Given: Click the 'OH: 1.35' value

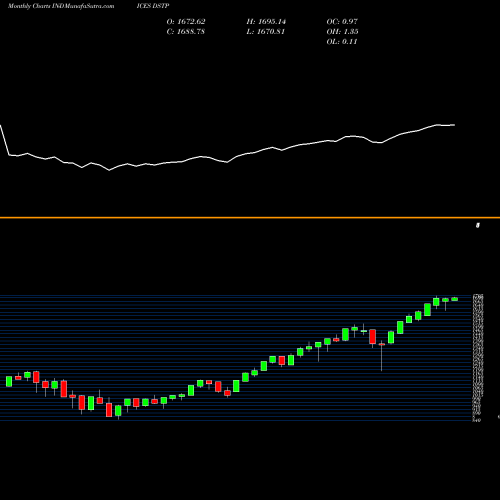Looking at the screenshot, I should (343, 31).
